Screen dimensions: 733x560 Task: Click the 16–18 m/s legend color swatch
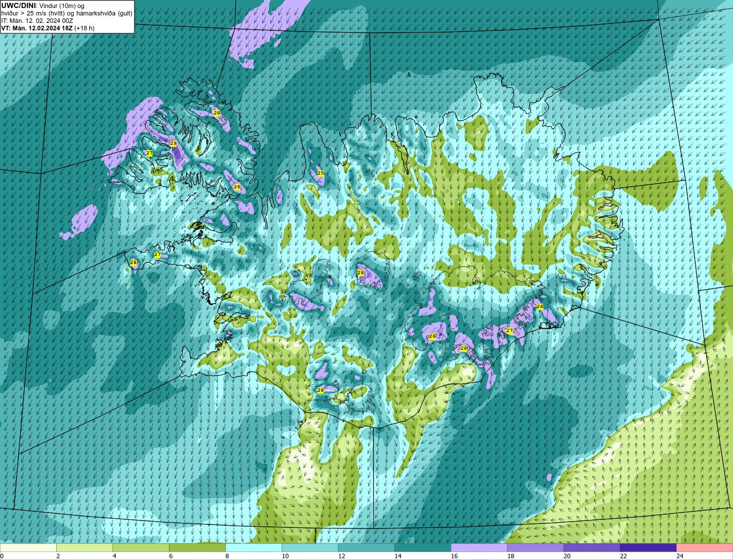coord(479,547)
